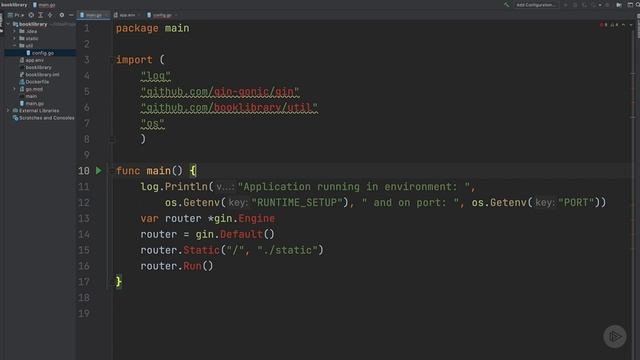Go to previous highlighted error arrow
This screenshot has height=360, width=640.
tap(624, 25)
